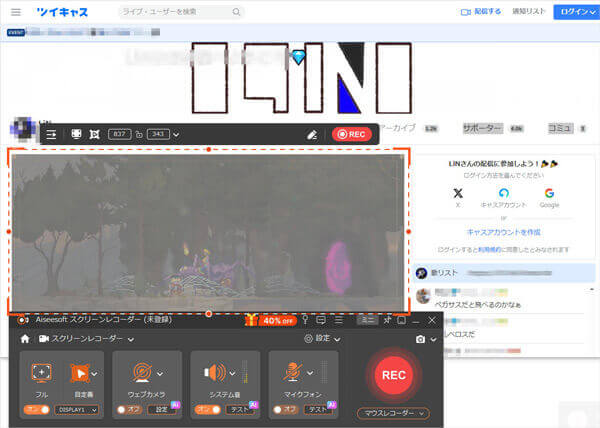Toggle the システム音 オン switch

pos(208,410)
